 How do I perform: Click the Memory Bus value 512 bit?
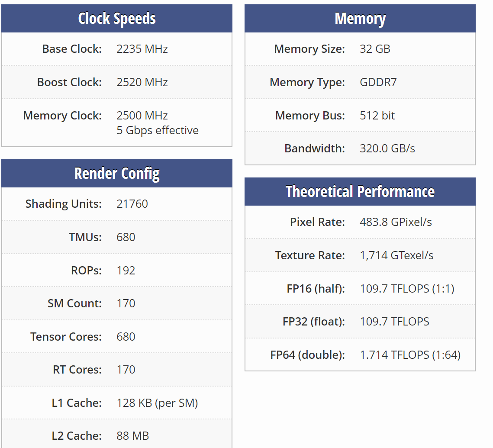[x=377, y=116]
